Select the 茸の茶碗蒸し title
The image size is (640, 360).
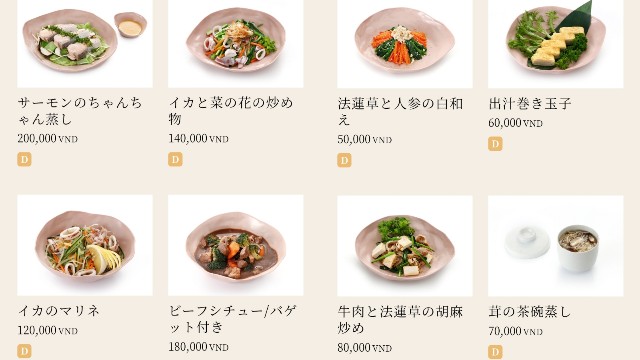[530, 312]
